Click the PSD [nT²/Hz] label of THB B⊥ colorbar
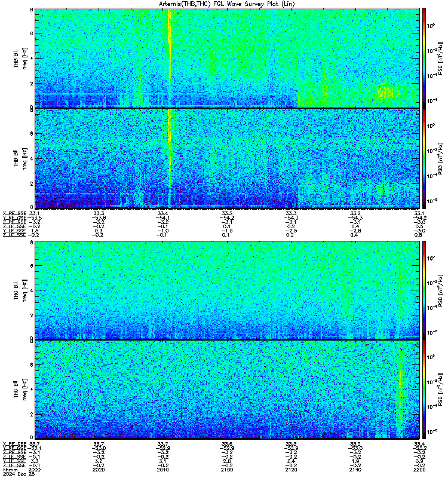This screenshot has height=478, width=448. [441, 58]
